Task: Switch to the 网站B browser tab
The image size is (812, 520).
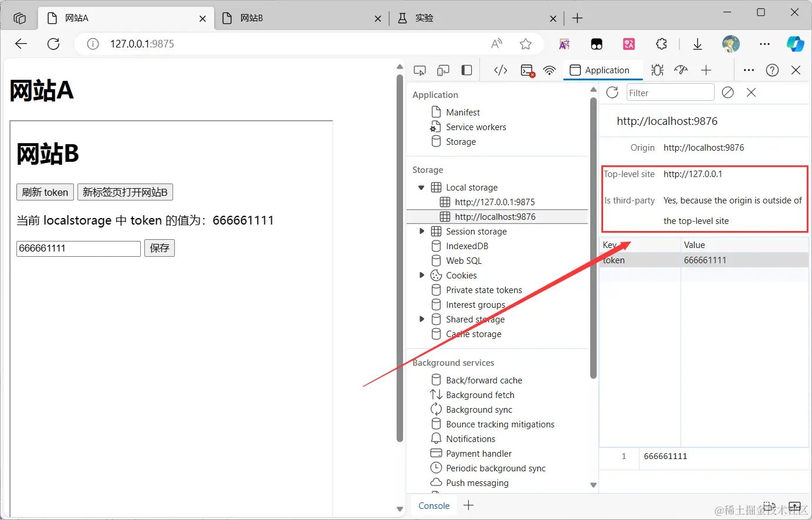Action: point(302,18)
